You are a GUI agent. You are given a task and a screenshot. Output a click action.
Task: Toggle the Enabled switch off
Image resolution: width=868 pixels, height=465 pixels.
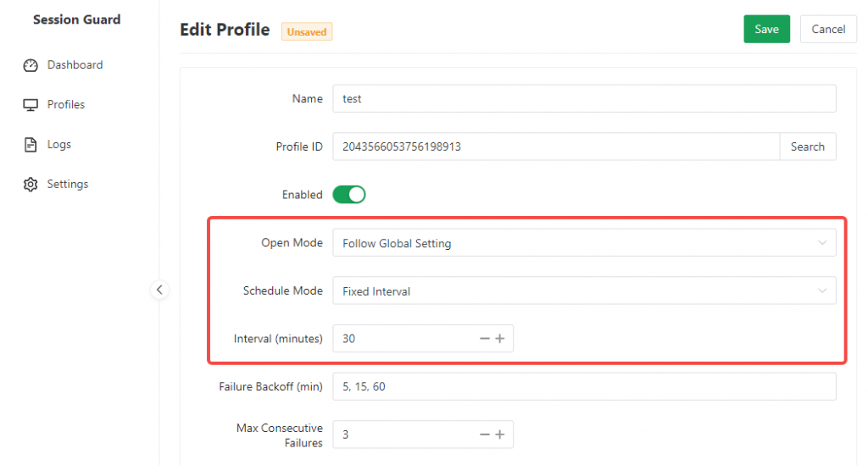348,195
